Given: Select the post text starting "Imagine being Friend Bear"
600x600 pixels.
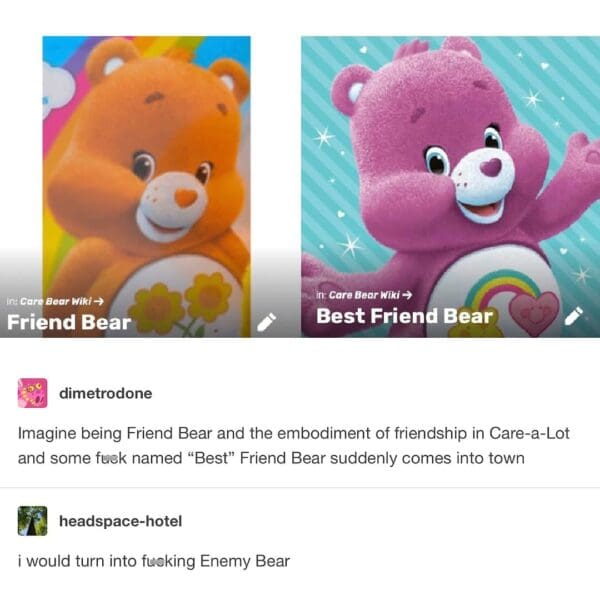Looking at the screenshot, I should [294, 446].
